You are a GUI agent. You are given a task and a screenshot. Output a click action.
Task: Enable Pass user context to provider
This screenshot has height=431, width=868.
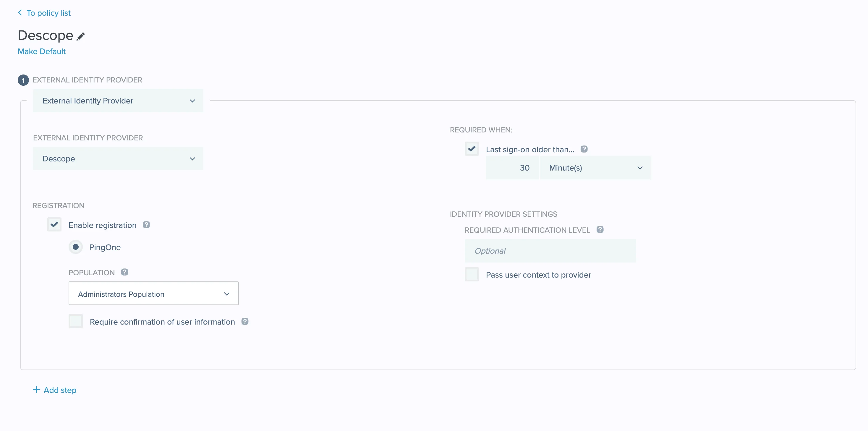(x=472, y=274)
